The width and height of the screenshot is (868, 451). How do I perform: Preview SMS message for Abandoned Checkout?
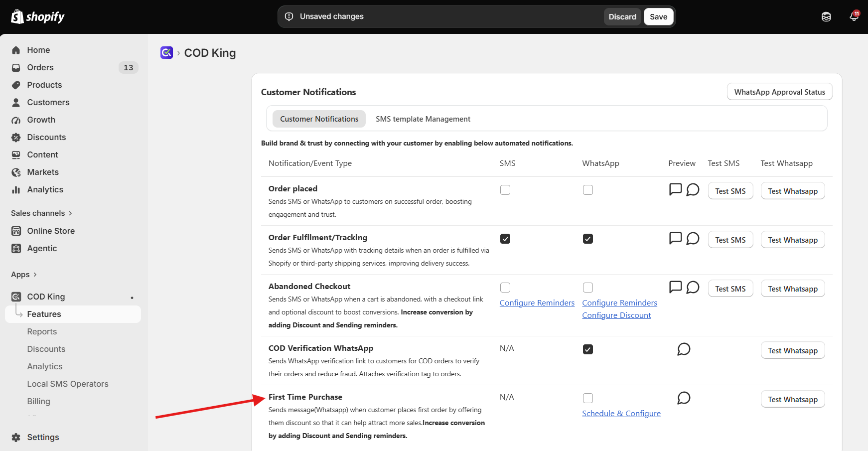click(675, 287)
